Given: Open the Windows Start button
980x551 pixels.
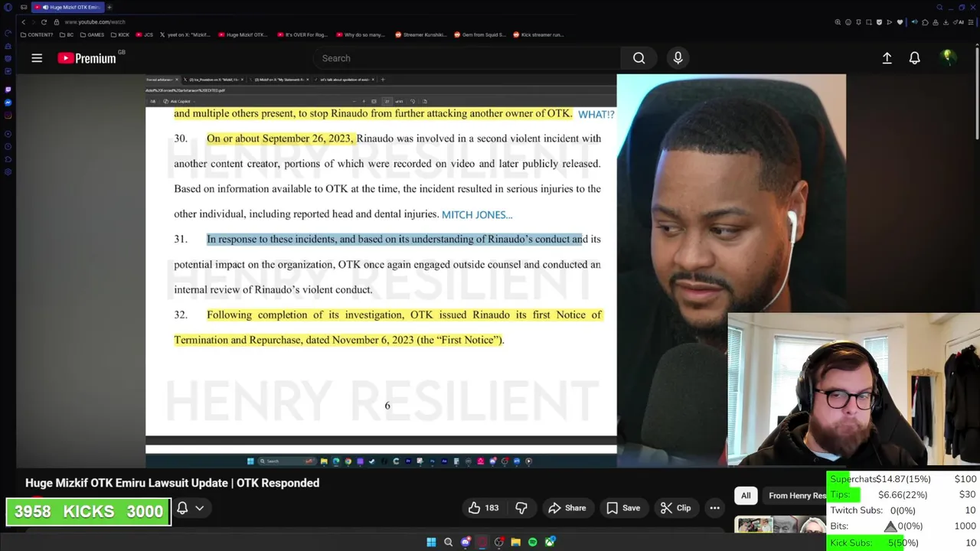Looking at the screenshot, I should coord(431,542).
